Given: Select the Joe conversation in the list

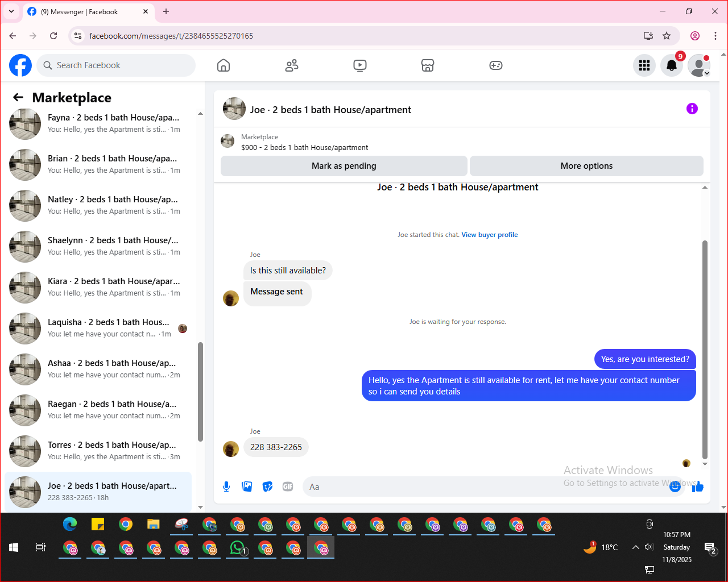Looking at the screenshot, I should click(x=98, y=492).
